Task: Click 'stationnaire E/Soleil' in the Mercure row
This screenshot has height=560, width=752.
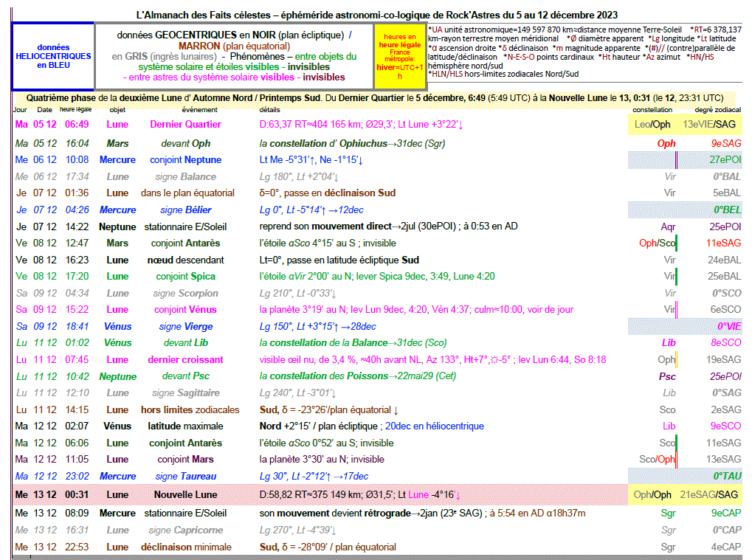Action: 186,513
